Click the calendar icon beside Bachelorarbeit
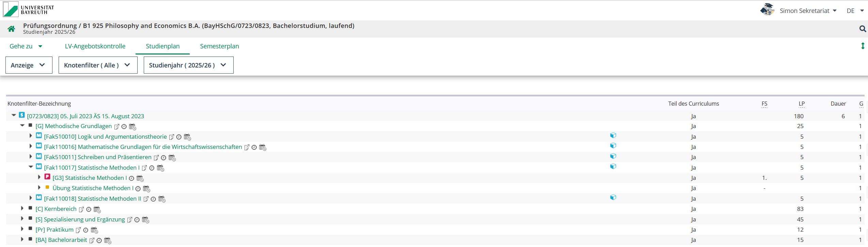Image resolution: width=868 pixels, height=247 pixels. 107,241
